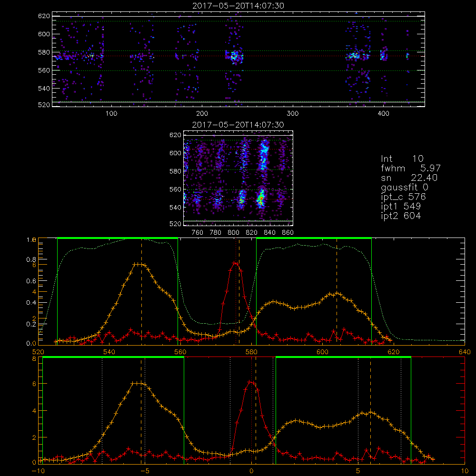Click the '-10' label on the bottom plot axis

tap(38, 471)
